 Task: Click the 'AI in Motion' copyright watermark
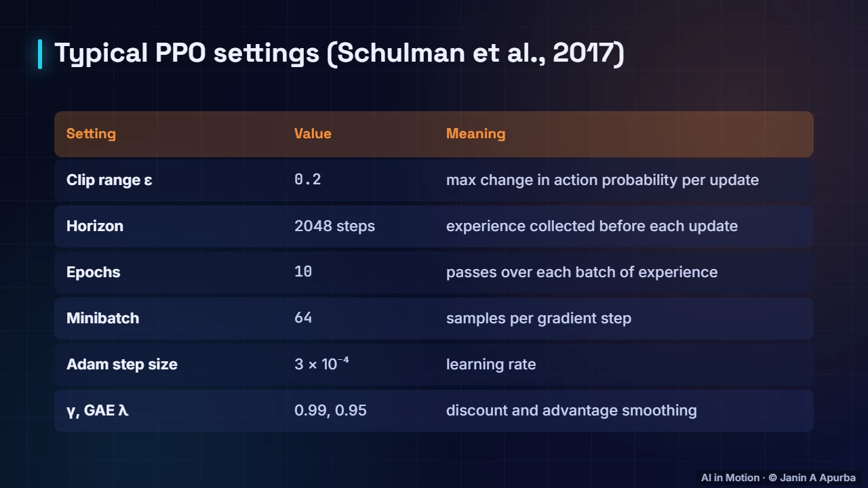pos(778,478)
